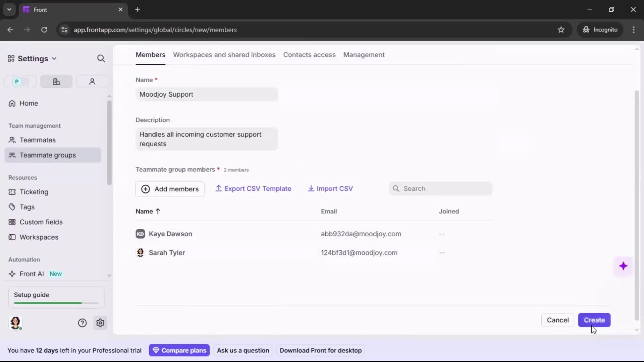Open your profile avatar thumbnail
Viewport: 644px width, 362px height.
pyautogui.click(x=16, y=323)
